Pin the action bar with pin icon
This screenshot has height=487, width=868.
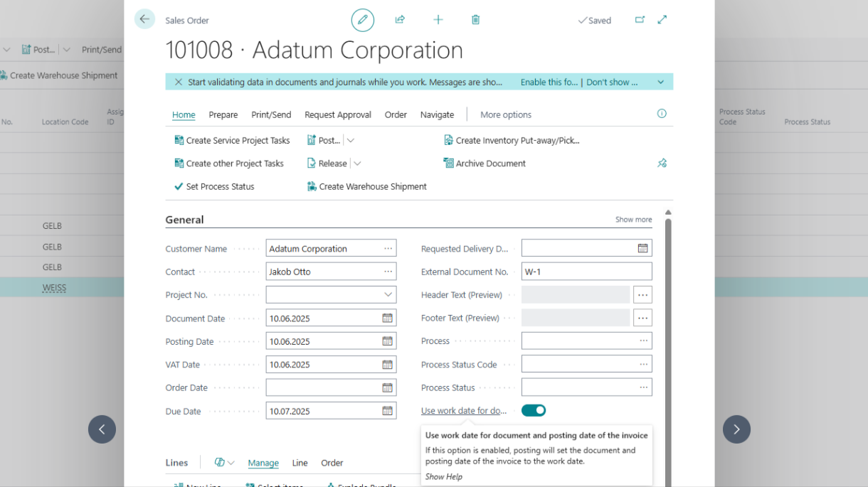tap(662, 163)
